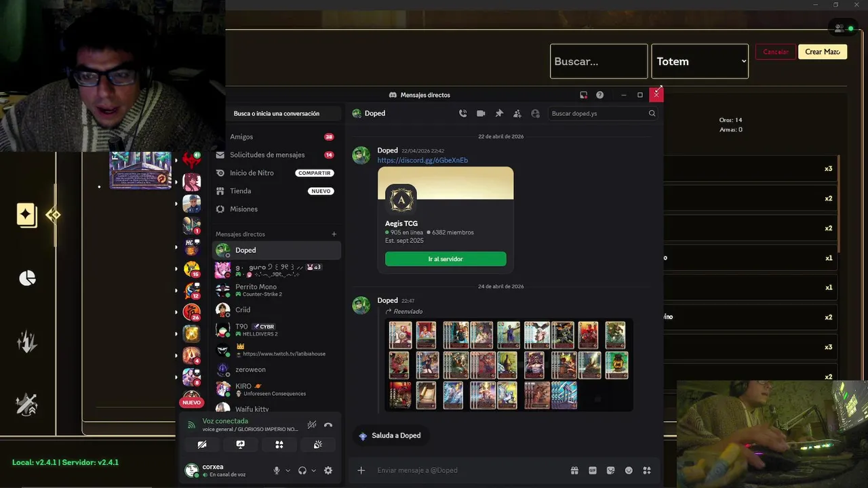This screenshot has height=488, width=868.
Task: Click Buscar... field in game window
Action: tap(599, 61)
